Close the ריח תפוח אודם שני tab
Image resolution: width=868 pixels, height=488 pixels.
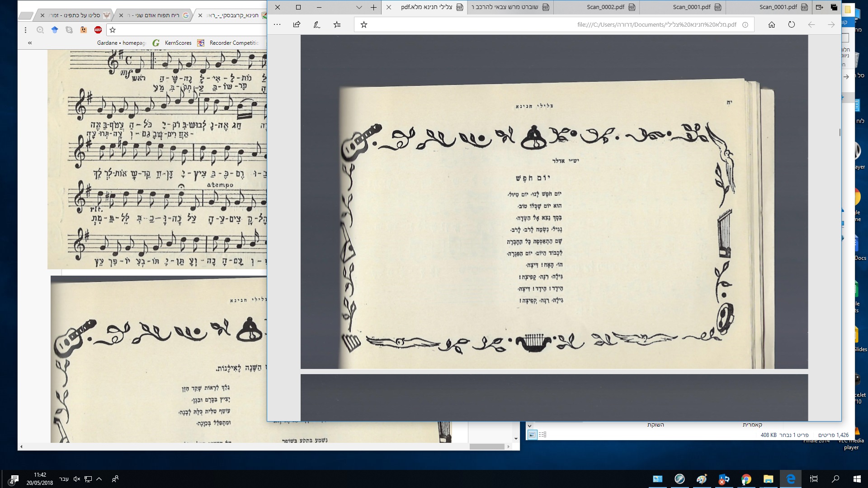[121, 15]
